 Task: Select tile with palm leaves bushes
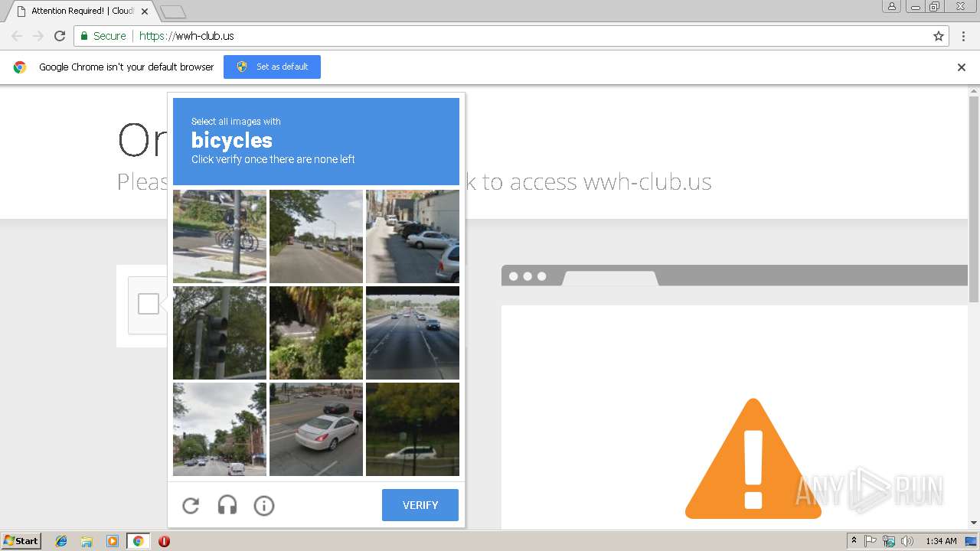point(316,333)
